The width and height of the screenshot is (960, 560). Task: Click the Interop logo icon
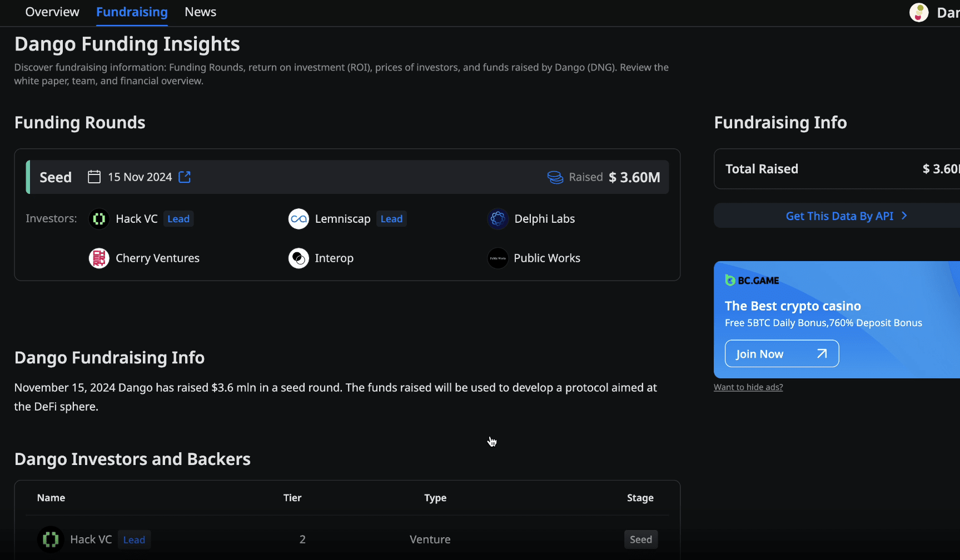pos(299,258)
